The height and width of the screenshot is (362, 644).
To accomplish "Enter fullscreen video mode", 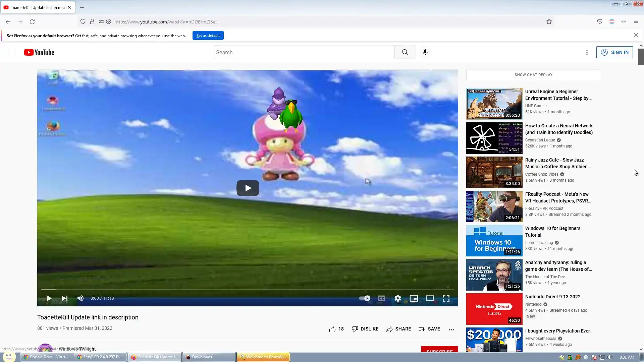I will point(446,298).
